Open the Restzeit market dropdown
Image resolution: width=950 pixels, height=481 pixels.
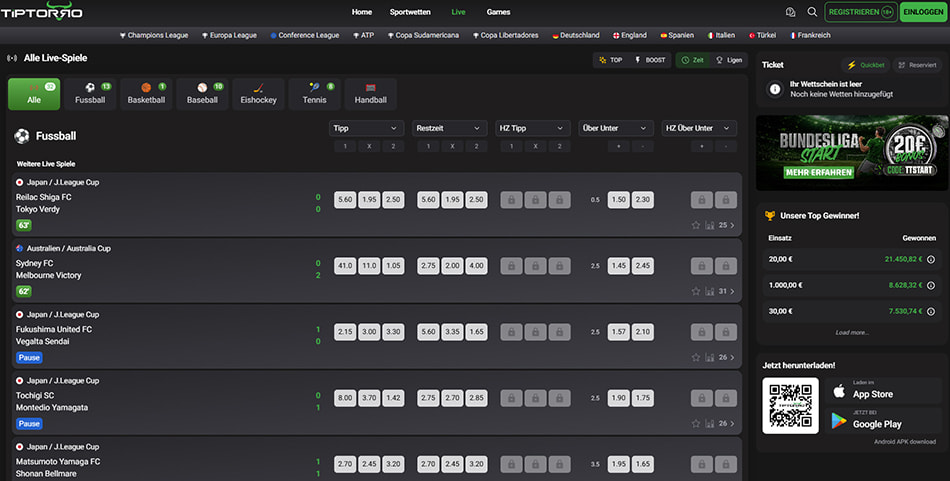[x=449, y=128]
